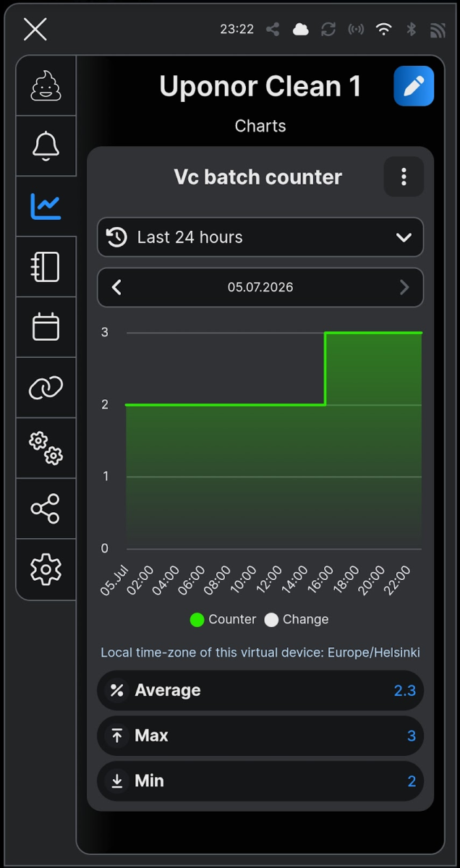The height and width of the screenshot is (868, 460).
Task: Open the three-dot chart options menu
Action: (404, 176)
